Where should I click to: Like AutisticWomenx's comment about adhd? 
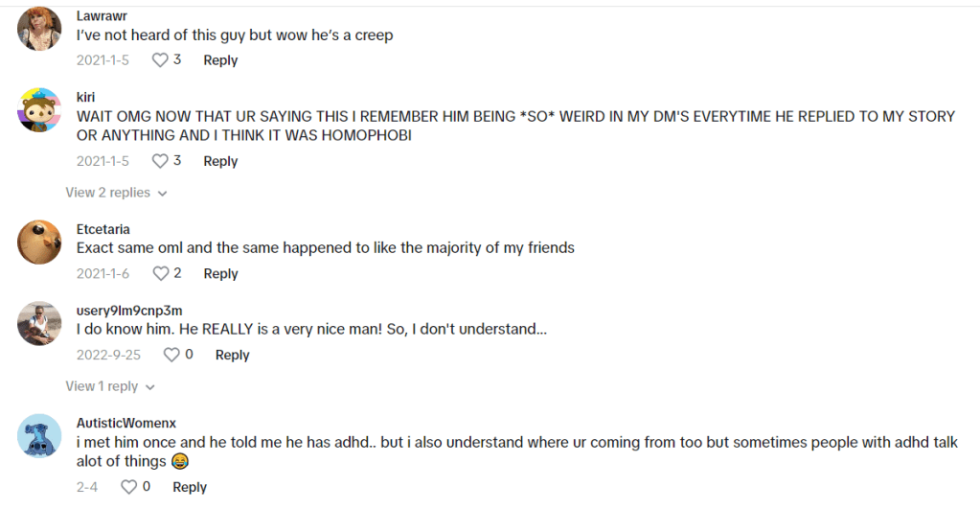click(x=129, y=488)
